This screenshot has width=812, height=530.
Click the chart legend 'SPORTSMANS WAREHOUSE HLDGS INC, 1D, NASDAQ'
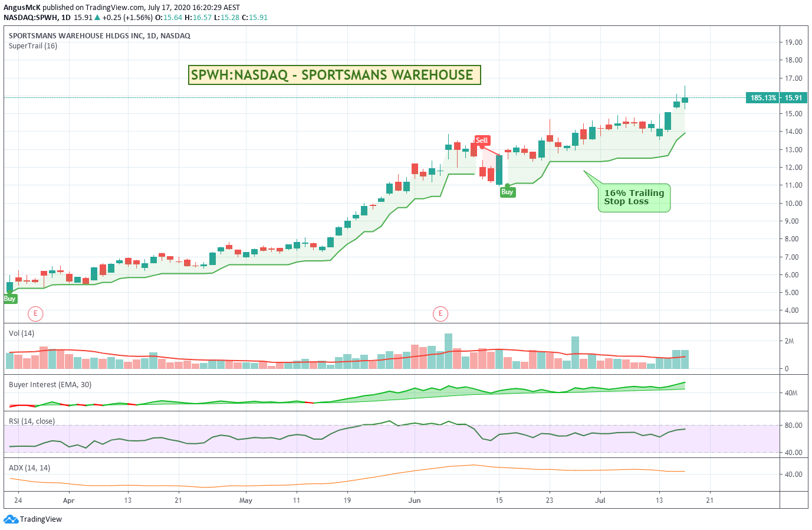pyautogui.click(x=100, y=36)
